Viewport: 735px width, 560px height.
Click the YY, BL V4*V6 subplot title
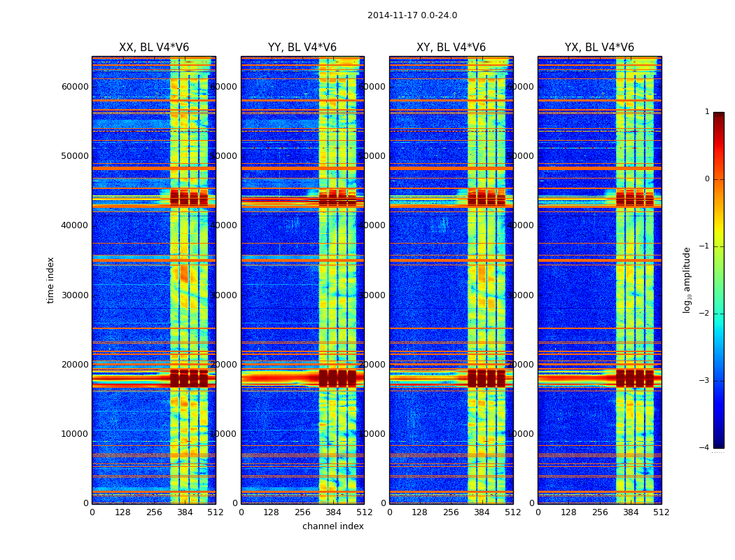pos(302,48)
